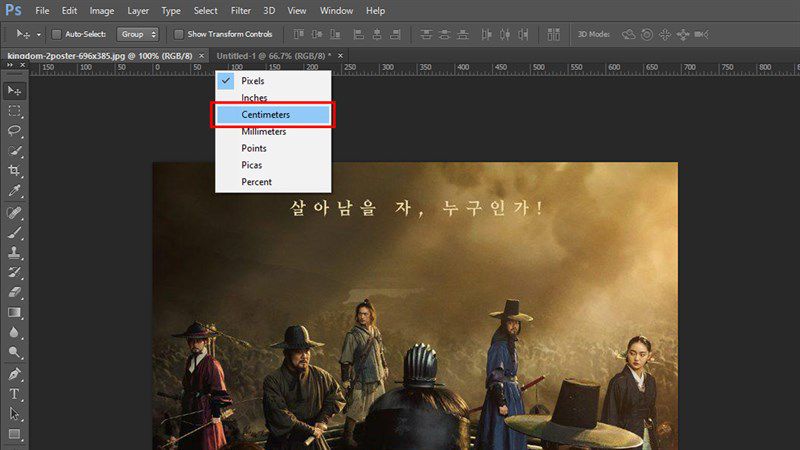Click 3D Mode Roll icon
The width and height of the screenshot is (800, 450).
[x=647, y=34]
